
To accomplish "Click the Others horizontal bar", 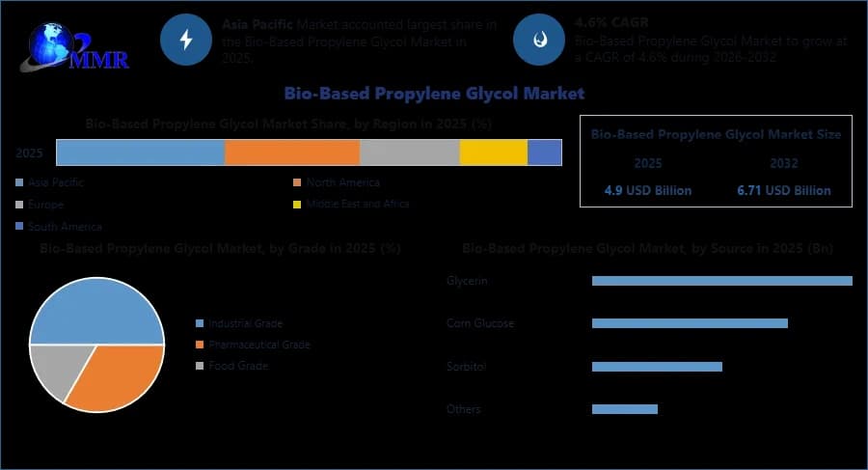I will click(x=625, y=409).
